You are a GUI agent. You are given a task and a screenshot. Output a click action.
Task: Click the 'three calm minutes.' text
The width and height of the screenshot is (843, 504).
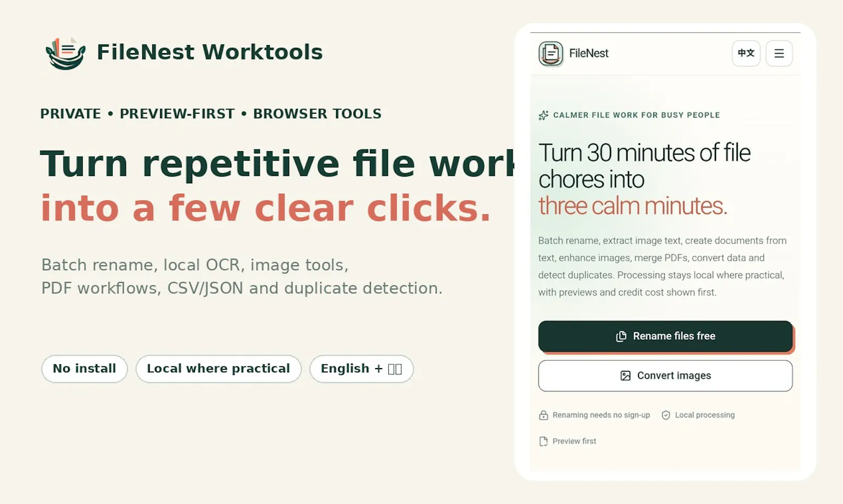pyautogui.click(x=633, y=206)
